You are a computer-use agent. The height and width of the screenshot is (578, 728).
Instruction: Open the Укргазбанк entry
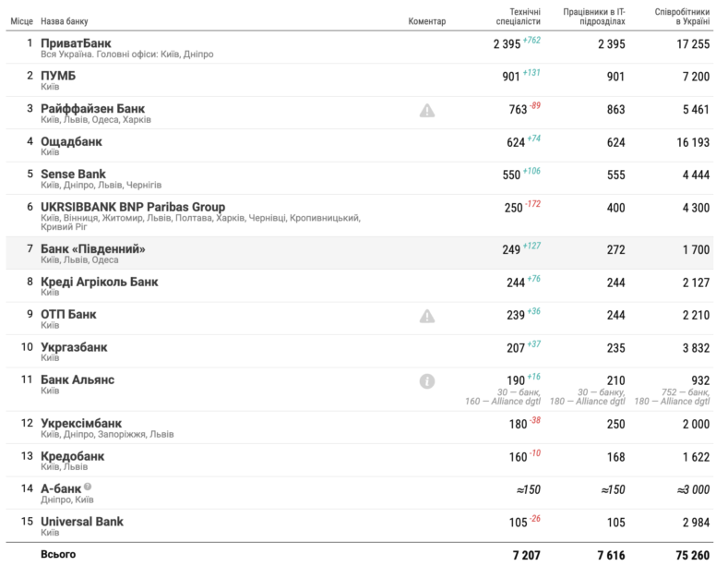(74, 347)
